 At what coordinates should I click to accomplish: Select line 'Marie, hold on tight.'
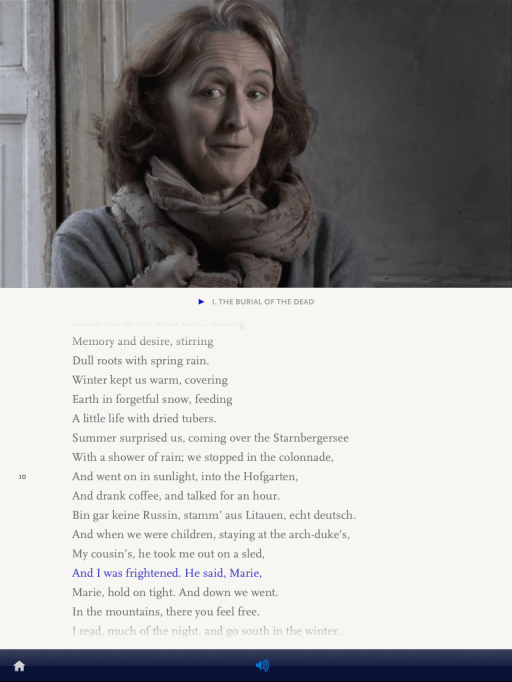175,592
